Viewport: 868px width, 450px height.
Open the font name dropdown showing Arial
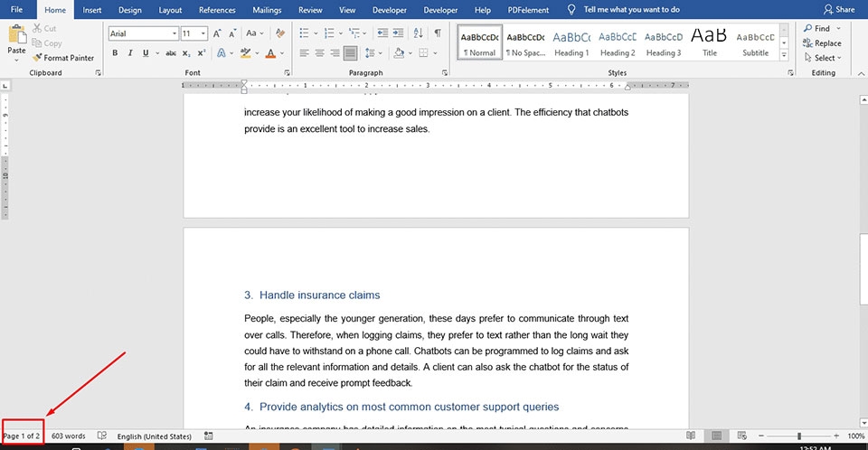(x=144, y=33)
